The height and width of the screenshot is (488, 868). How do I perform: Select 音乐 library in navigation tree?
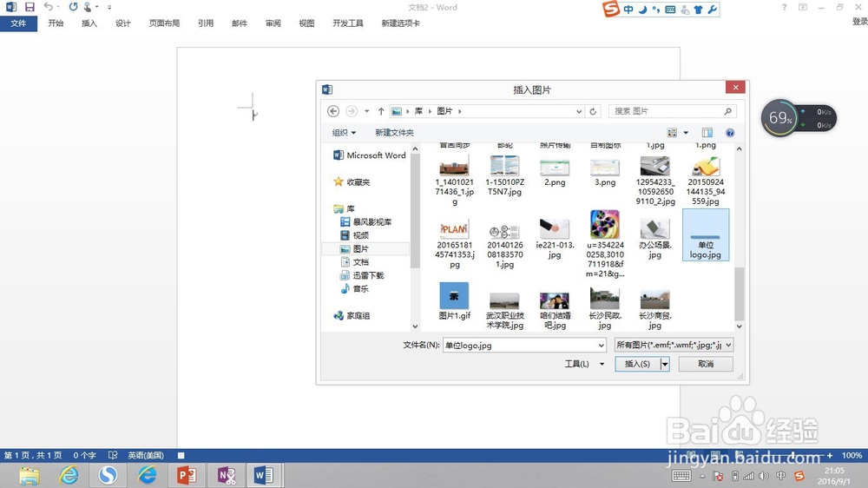pos(354,288)
